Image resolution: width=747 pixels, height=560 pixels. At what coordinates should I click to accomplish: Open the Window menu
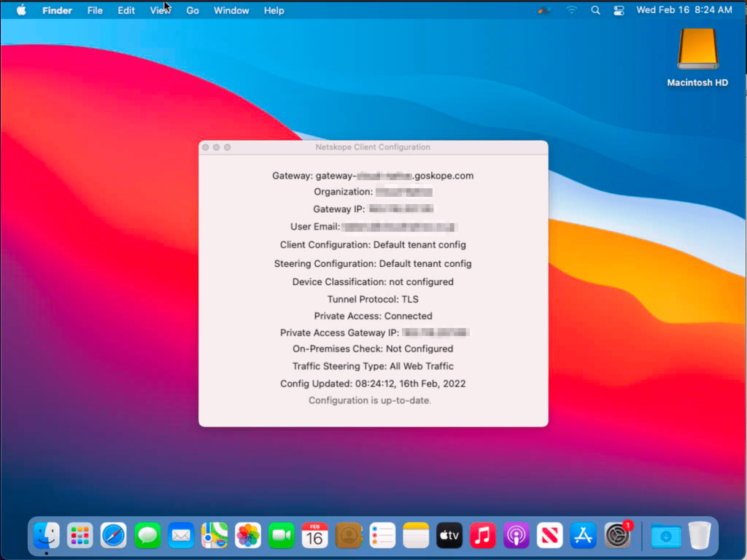pyautogui.click(x=231, y=10)
